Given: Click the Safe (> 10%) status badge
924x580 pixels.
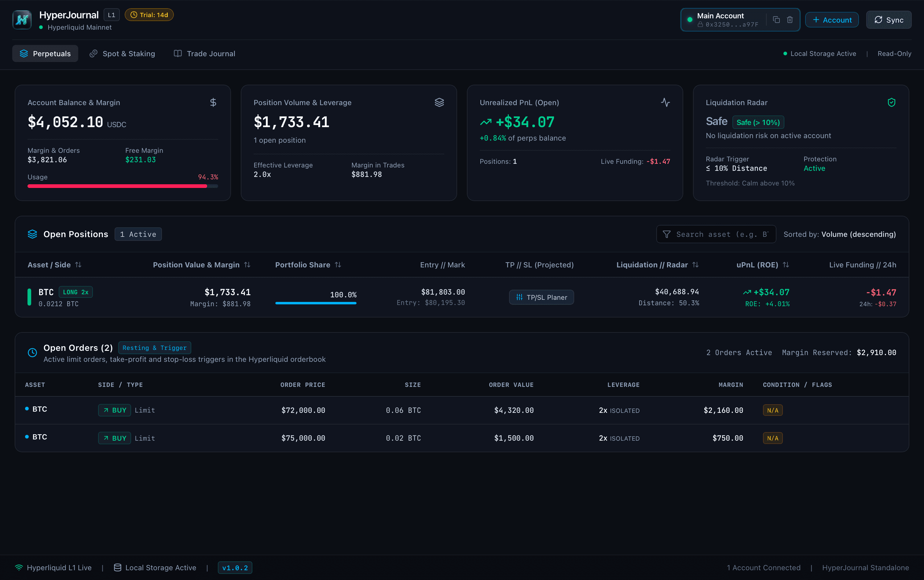Looking at the screenshot, I should (x=758, y=122).
